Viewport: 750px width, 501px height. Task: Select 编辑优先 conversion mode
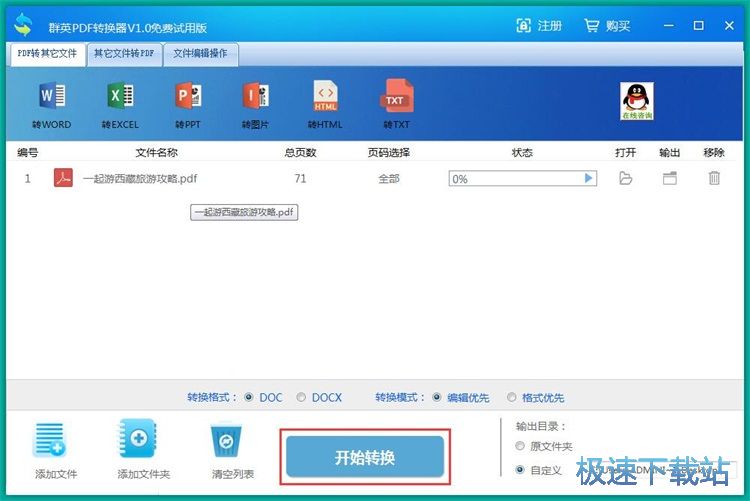click(x=437, y=397)
